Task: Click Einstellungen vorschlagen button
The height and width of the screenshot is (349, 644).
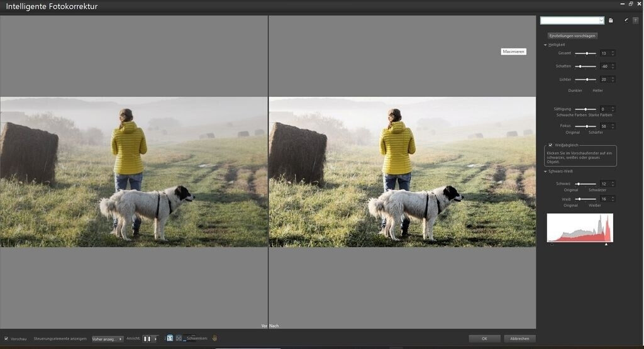Action: click(572, 36)
